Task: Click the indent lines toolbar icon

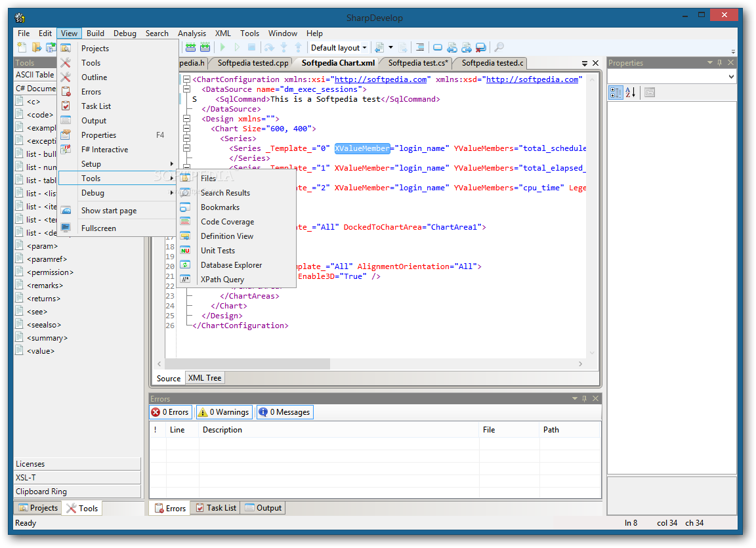Action: (x=420, y=47)
